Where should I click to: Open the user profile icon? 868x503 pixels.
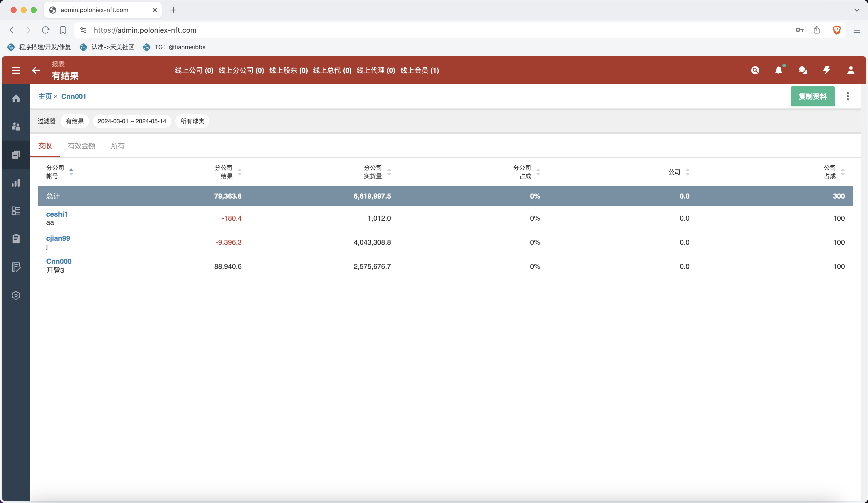pyautogui.click(x=850, y=70)
